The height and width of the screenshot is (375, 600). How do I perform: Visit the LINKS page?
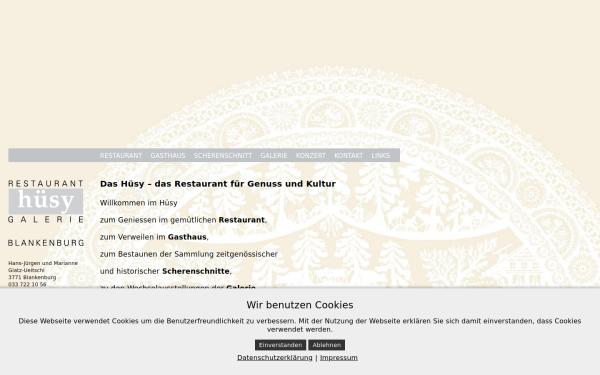(380, 156)
